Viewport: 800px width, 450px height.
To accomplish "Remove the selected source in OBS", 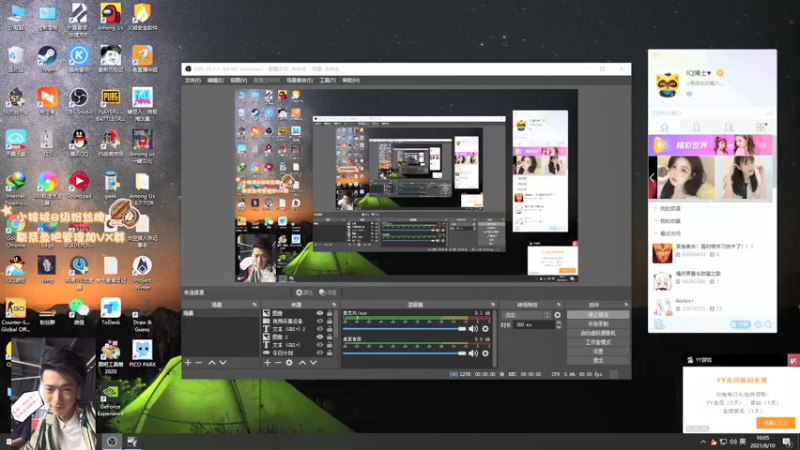I will click(x=278, y=362).
